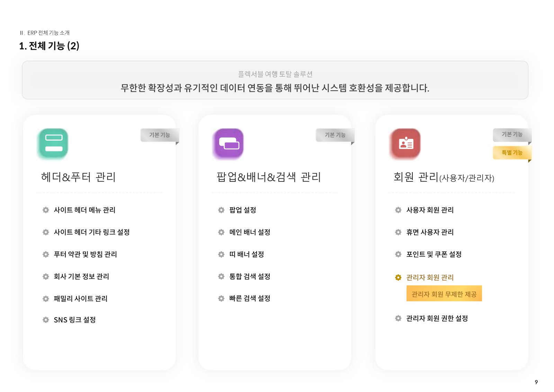Image resolution: width=554 pixels, height=392 pixels.
Task: Click 기본 기능 tag on 헤더&푸터 card
Action: pyautogui.click(x=160, y=135)
